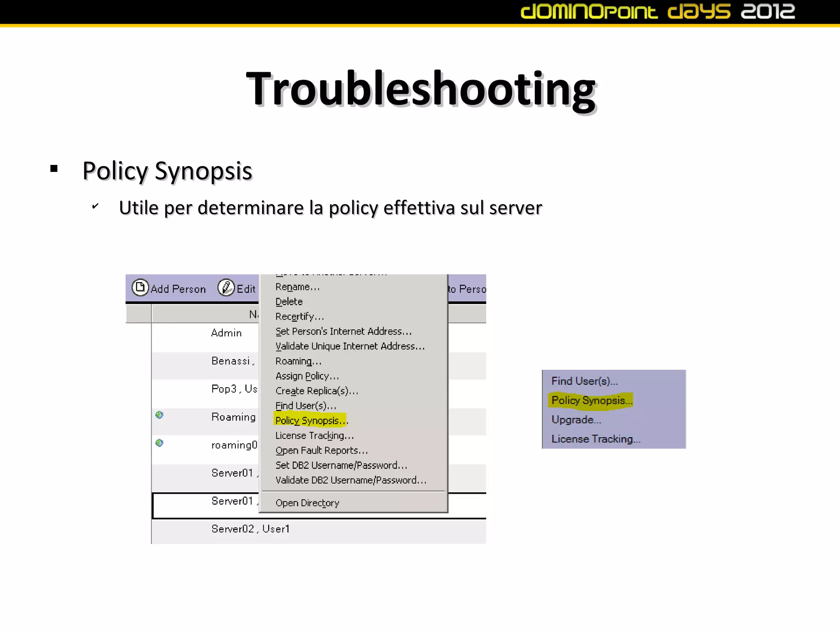Click the Add Person icon

(140, 288)
